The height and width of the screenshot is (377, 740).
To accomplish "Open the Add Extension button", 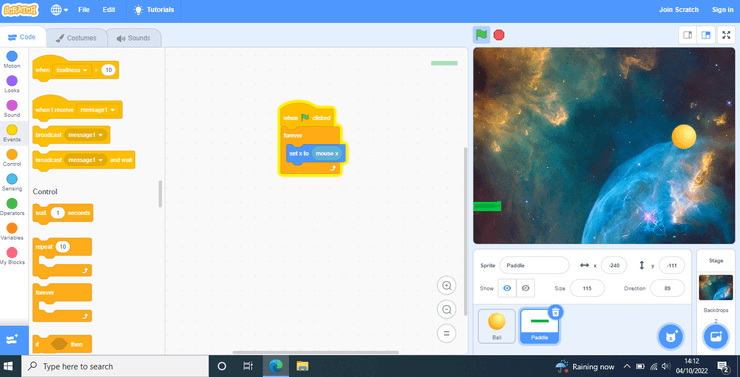I will 13,339.
